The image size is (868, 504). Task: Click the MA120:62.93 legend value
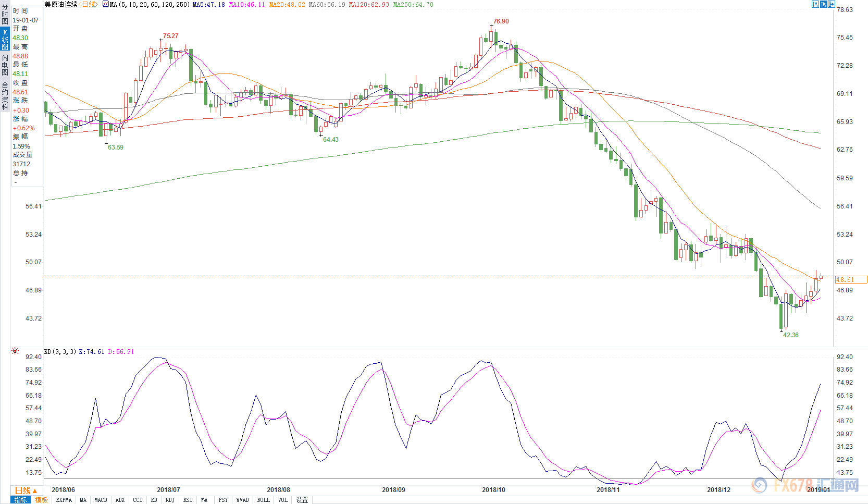pyautogui.click(x=369, y=4)
